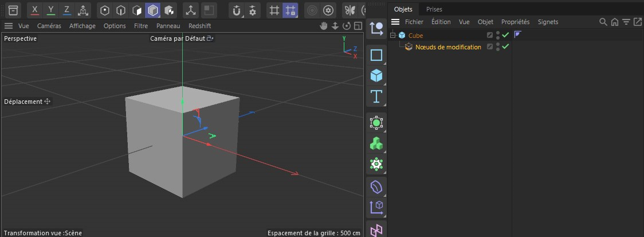
Task: Click the magnet snapping icon
Action: coord(237,10)
